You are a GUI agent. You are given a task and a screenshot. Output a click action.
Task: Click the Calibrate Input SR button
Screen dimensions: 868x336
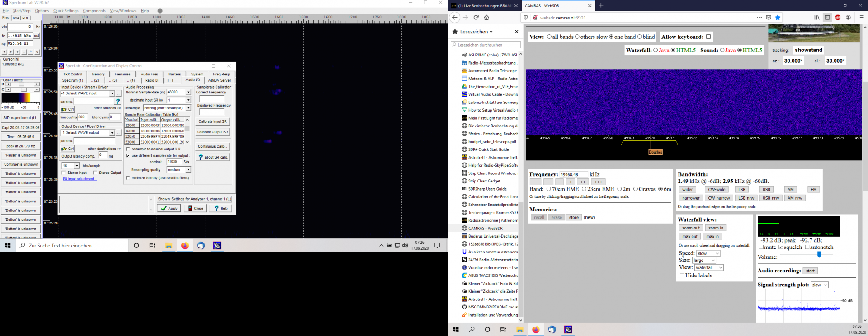[x=212, y=121]
